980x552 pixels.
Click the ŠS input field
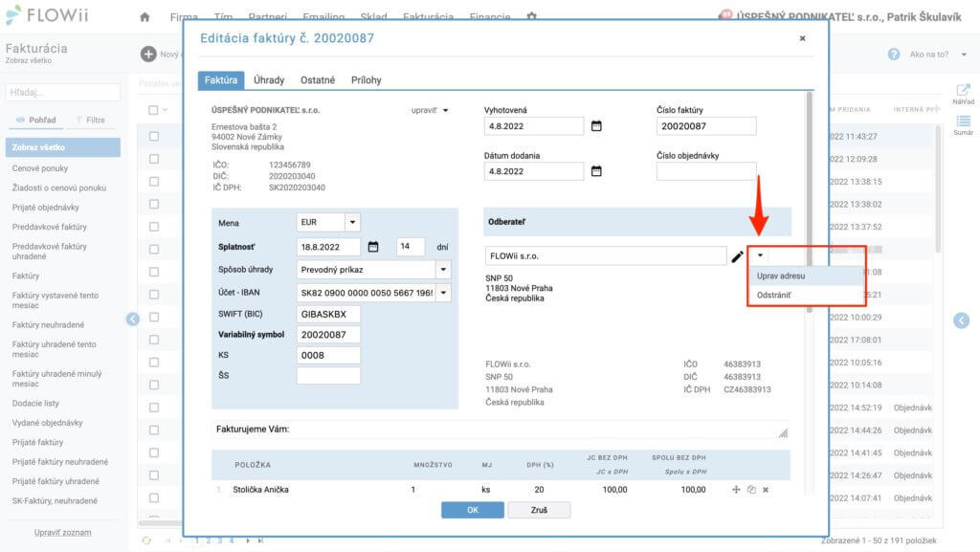coord(328,375)
